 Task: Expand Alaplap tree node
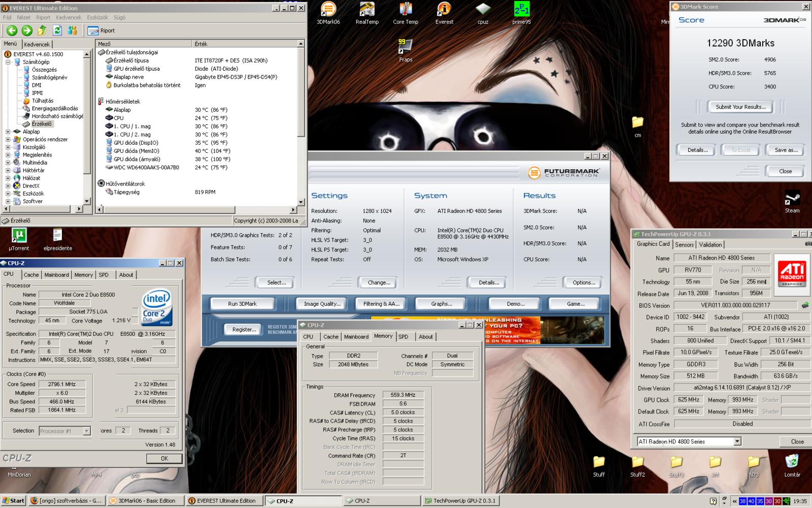8,132
